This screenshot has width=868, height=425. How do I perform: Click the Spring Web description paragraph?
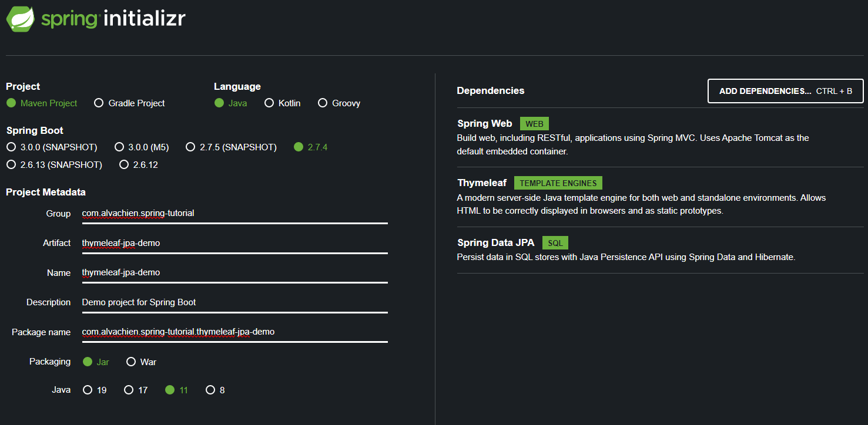click(633, 144)
